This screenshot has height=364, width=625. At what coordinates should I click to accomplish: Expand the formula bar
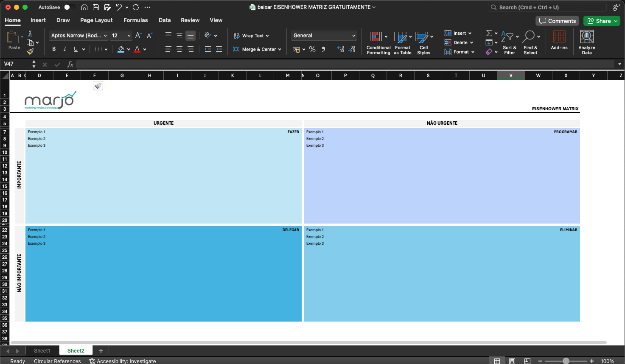tap(619, 64)
